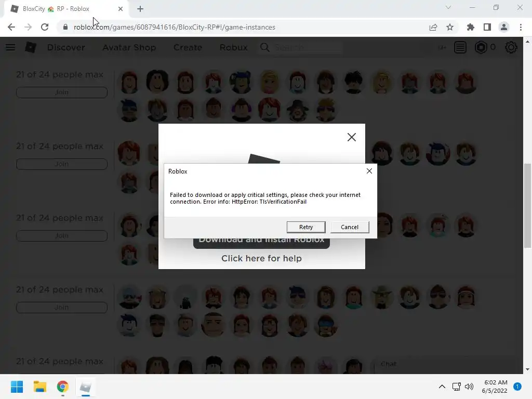Bookmark this page with star icon

point(450,27)
